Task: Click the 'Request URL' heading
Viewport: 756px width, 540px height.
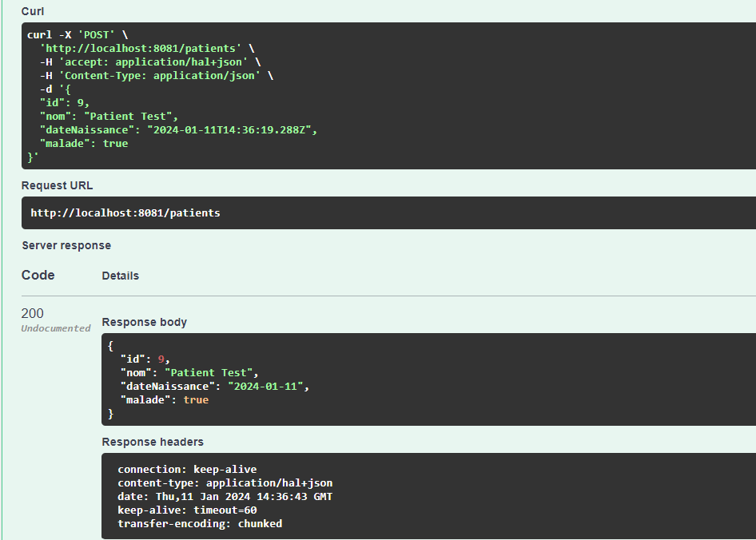Action: [x=57, y=185]
